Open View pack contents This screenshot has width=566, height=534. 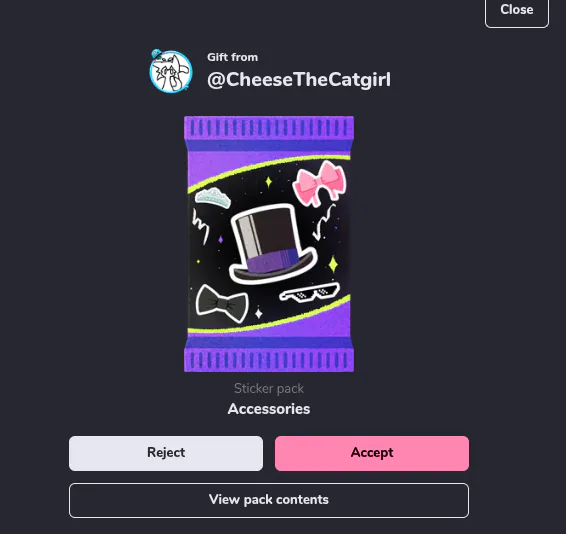pos(269,500)
